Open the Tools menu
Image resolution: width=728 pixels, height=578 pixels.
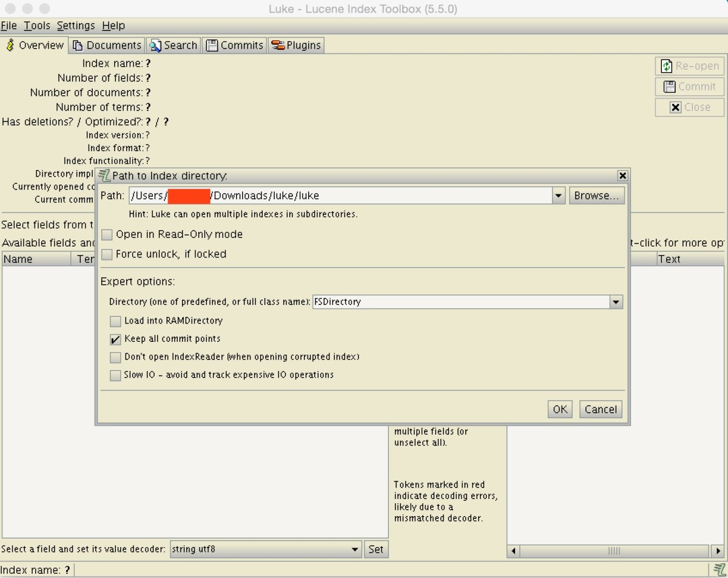coord(37,25)
